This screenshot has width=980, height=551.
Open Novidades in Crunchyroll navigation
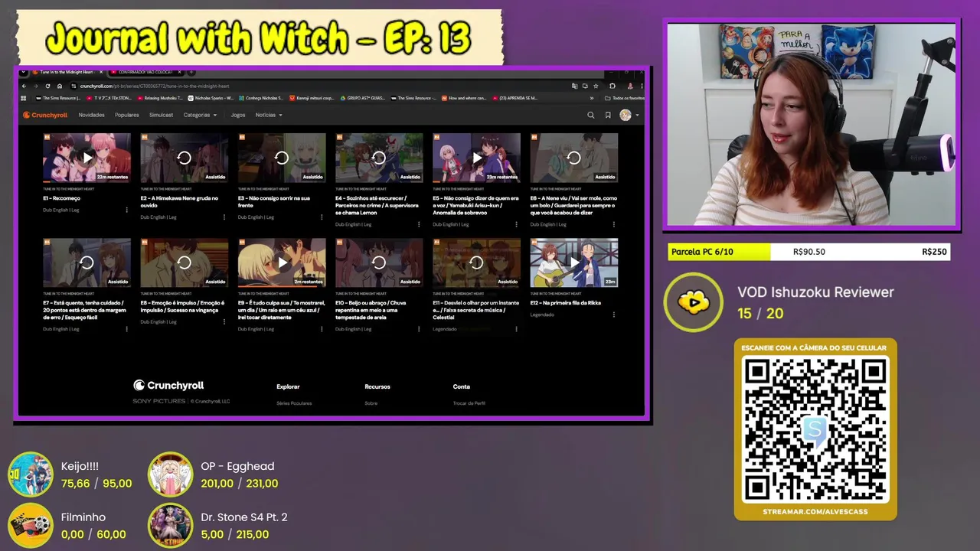(91, 115)
